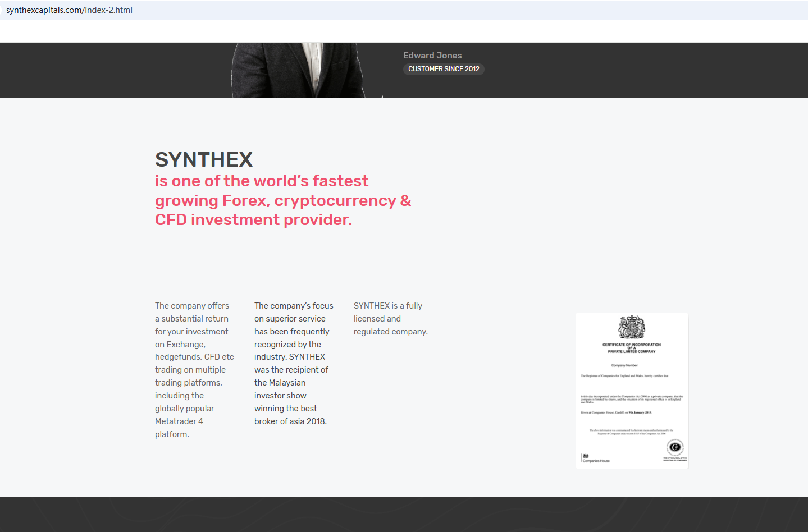The height and width of the screenshot is (532, 808).
Task: Click the red 'world's fastest growing' tagline
Action: tap(283, 200)
